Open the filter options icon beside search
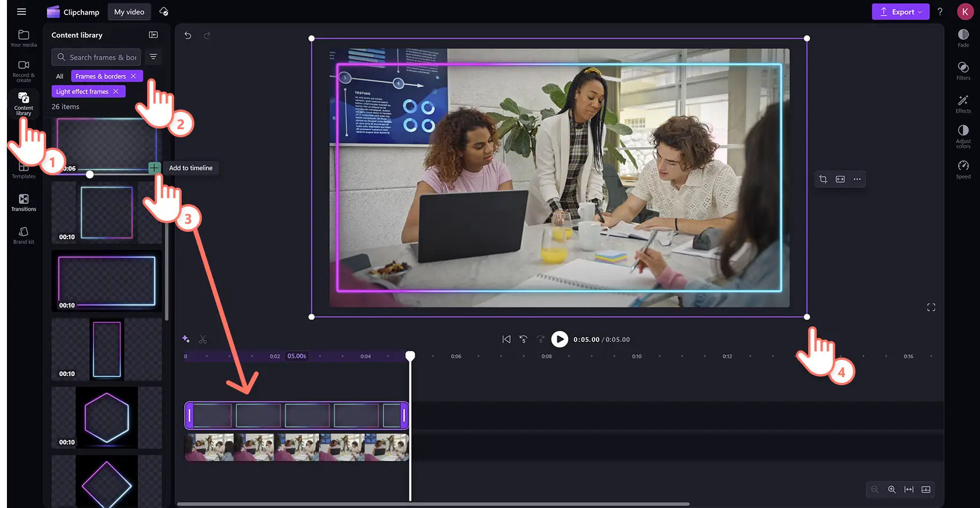Image resolution: width=980 pixels, height=508 pixels. [153, 57]
